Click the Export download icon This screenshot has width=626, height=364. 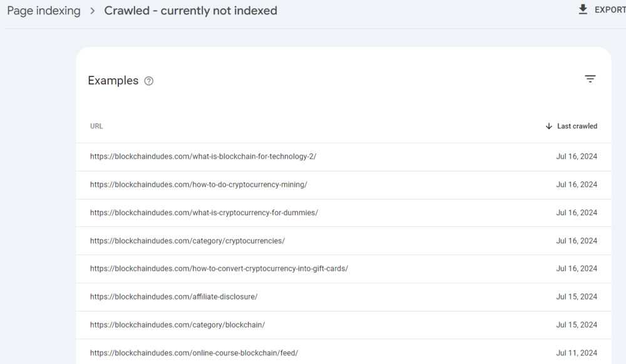click(583, 9)
